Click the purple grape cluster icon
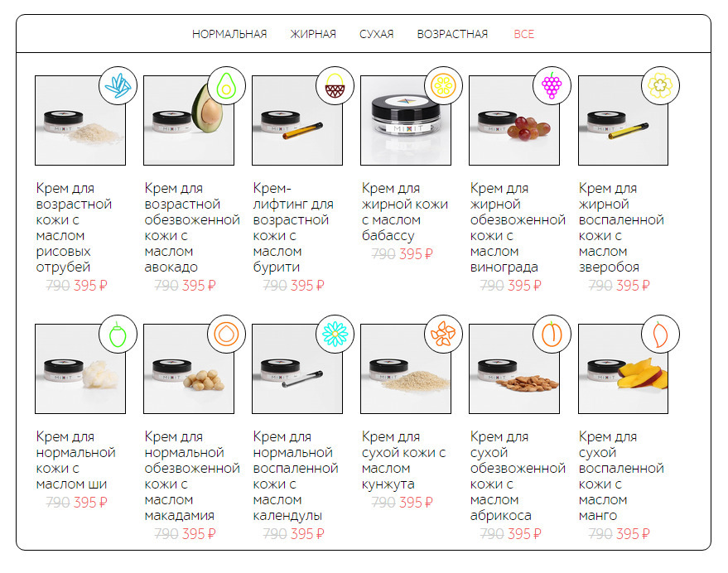Viewport: 728px width, 573px height. click(552, 86)
